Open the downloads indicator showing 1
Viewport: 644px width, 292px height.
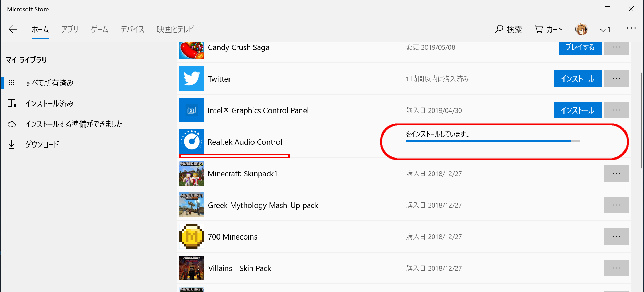coord(605,30)
